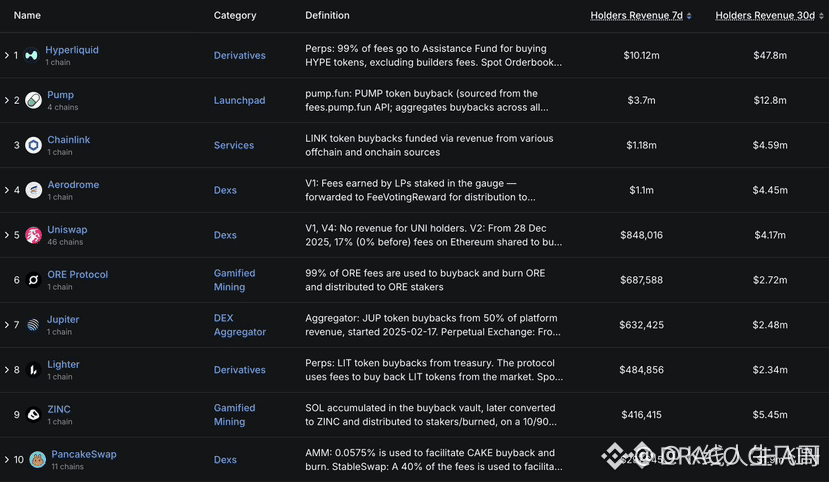Select the $632,425 revenue cell

click(x=641, y=325)
